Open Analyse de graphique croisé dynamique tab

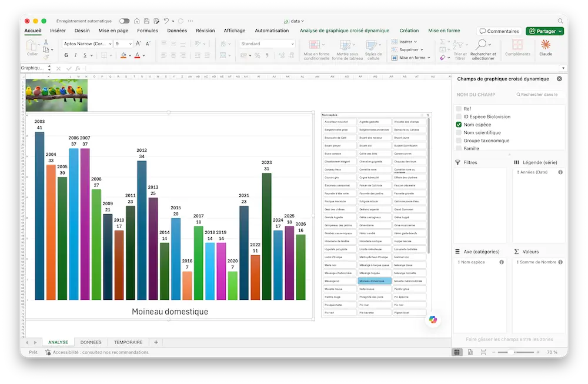tap(344, 31)
